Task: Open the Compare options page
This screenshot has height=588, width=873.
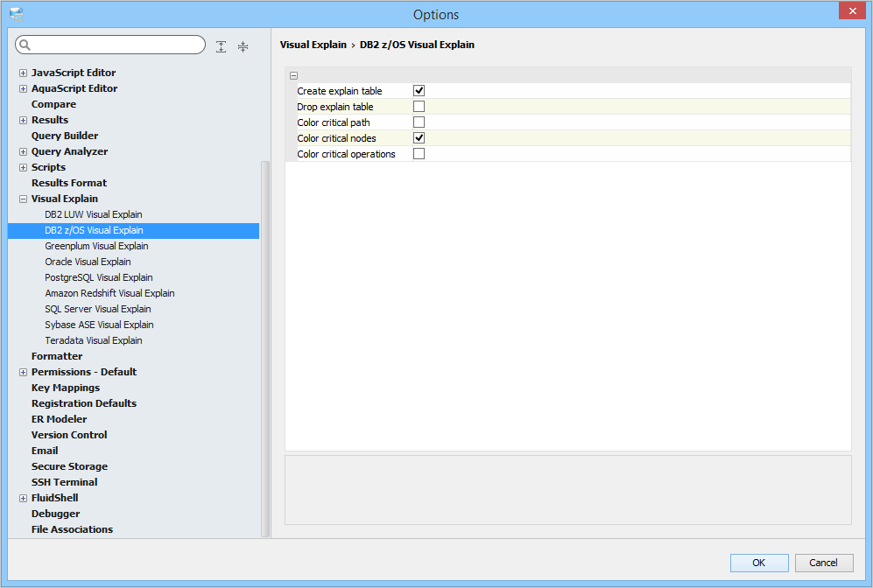Action: coord(53,104)
